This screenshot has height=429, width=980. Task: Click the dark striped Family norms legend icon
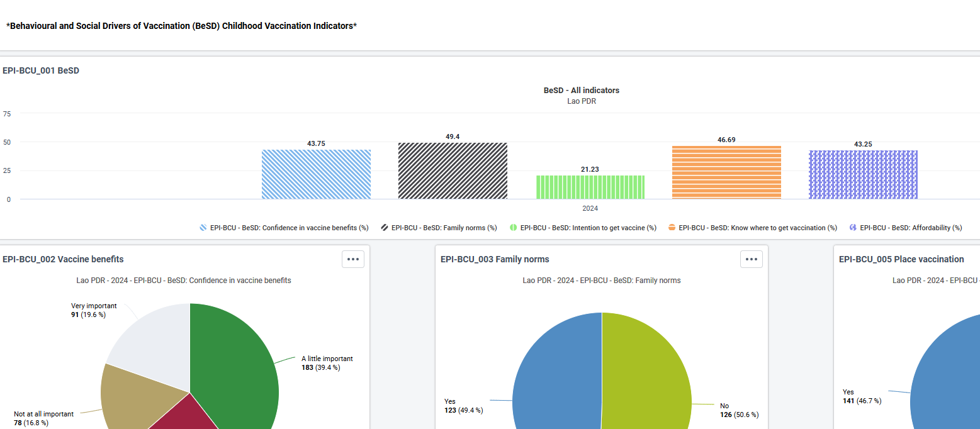tap(385, 228)
